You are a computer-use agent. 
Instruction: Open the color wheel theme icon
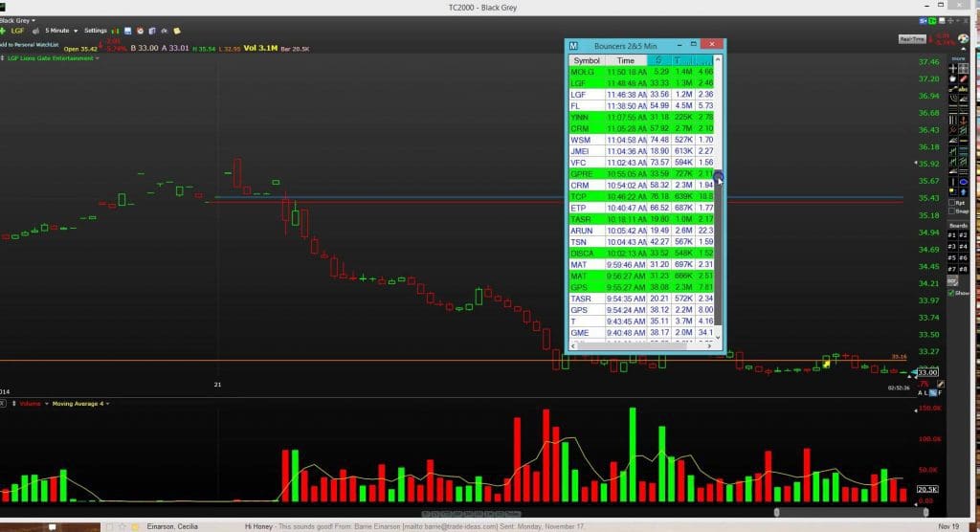(x=963, y=39)
